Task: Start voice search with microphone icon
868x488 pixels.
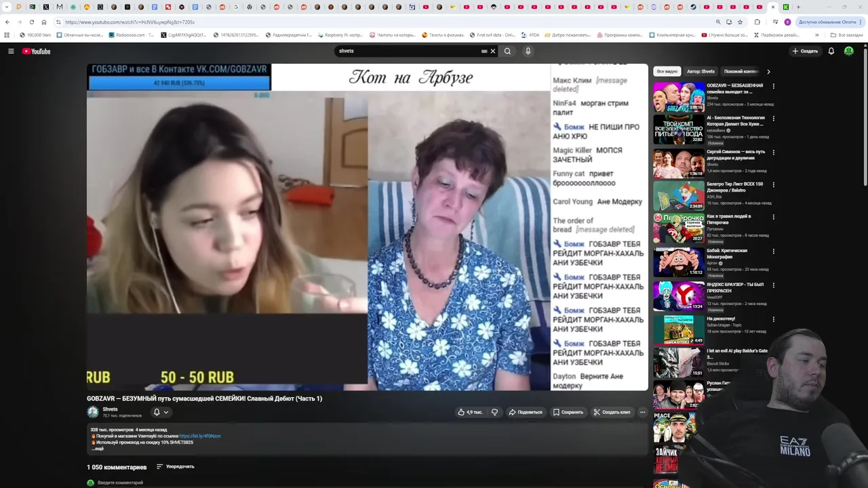Action: [x=528, y=51]
